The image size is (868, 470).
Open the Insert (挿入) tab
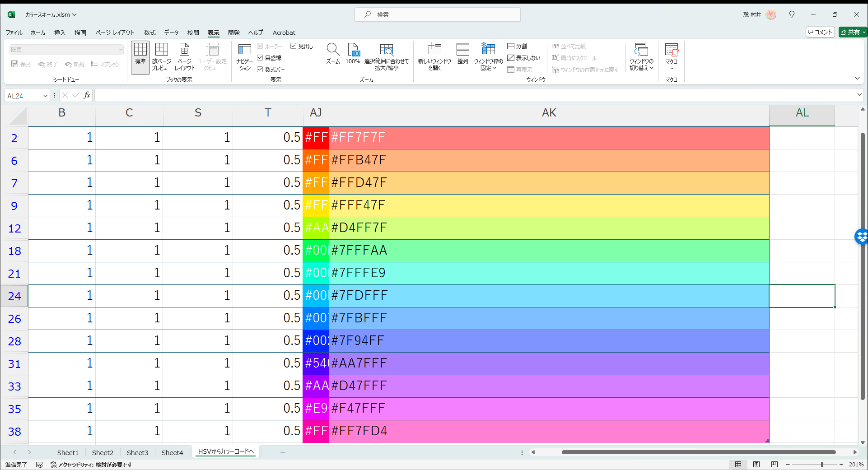click(x=60, y=33)
